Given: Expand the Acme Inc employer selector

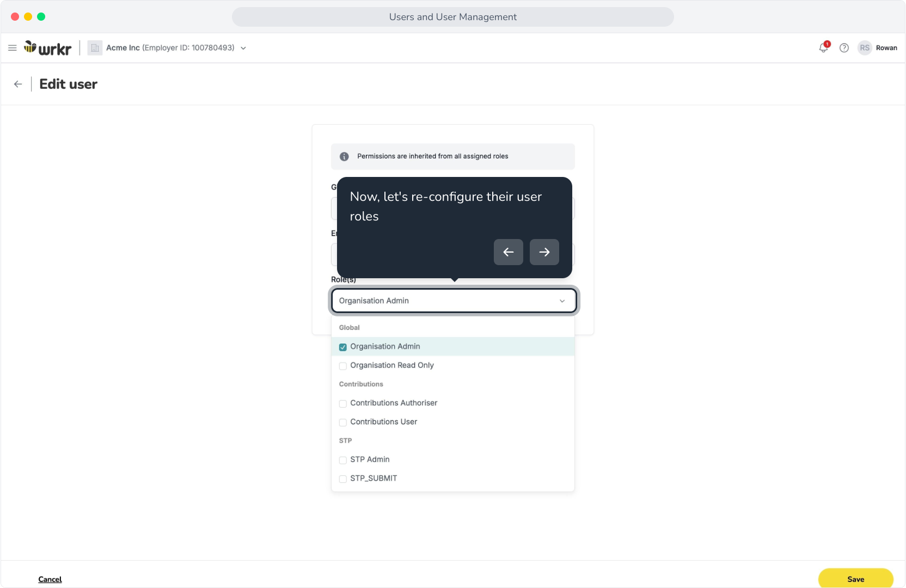Looking at the screenshot, I should 243,48.
